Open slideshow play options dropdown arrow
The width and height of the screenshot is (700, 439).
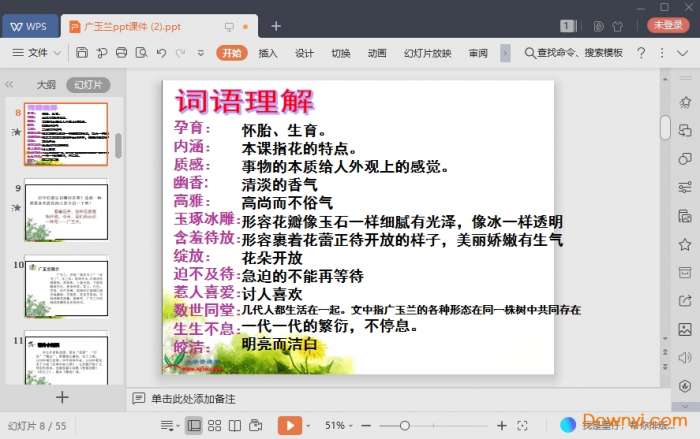pyautogui.click(x=308, y=426)
